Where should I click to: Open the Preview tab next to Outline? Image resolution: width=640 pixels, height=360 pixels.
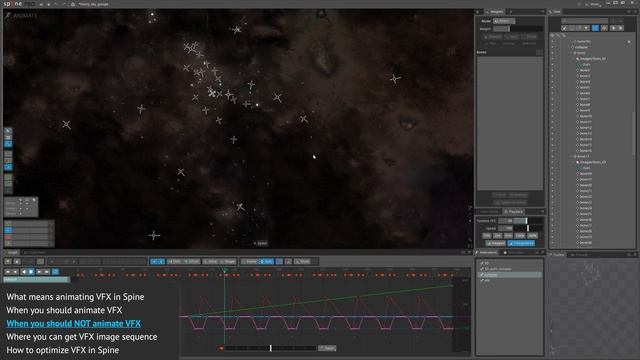point(580,255)
